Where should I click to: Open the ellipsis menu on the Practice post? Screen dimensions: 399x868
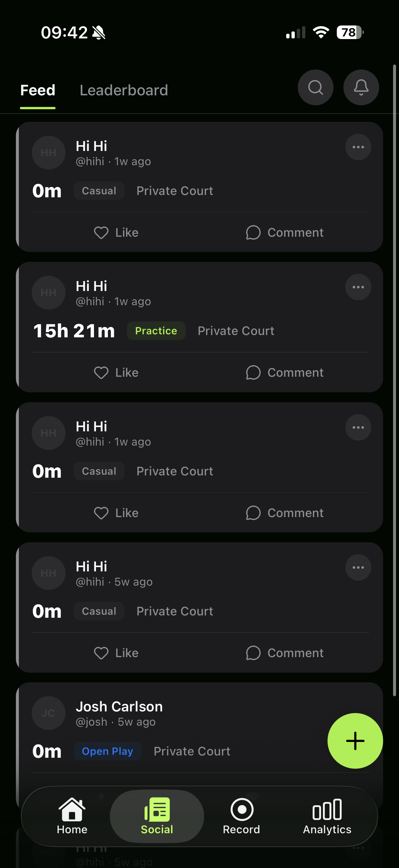[358, 287]
